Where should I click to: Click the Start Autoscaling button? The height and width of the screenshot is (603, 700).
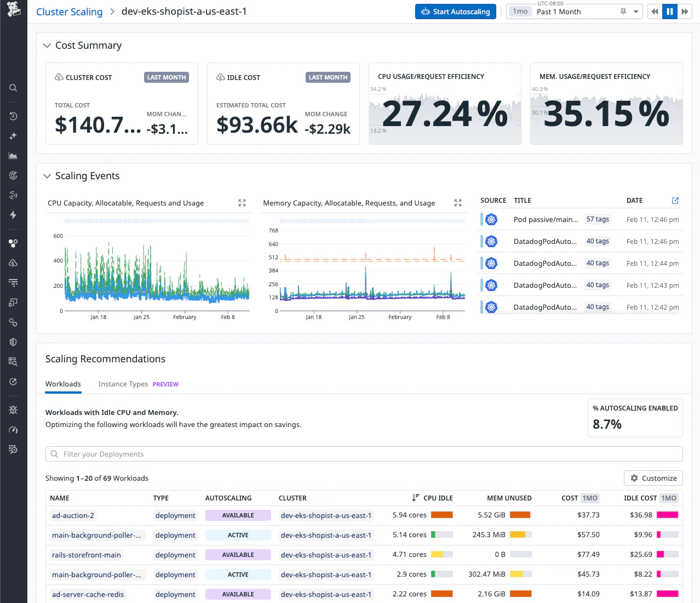click(456, 12)
